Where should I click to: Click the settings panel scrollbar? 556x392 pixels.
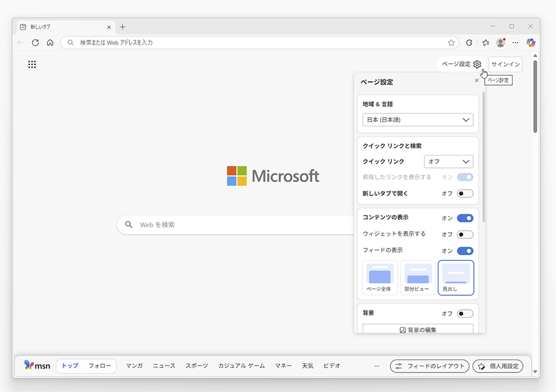(484, 157)
